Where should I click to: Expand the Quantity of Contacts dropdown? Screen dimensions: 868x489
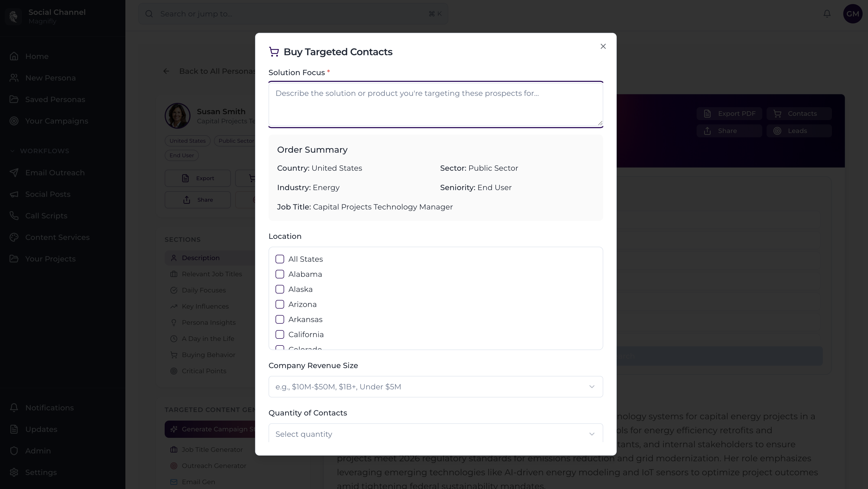click(435, 434)
